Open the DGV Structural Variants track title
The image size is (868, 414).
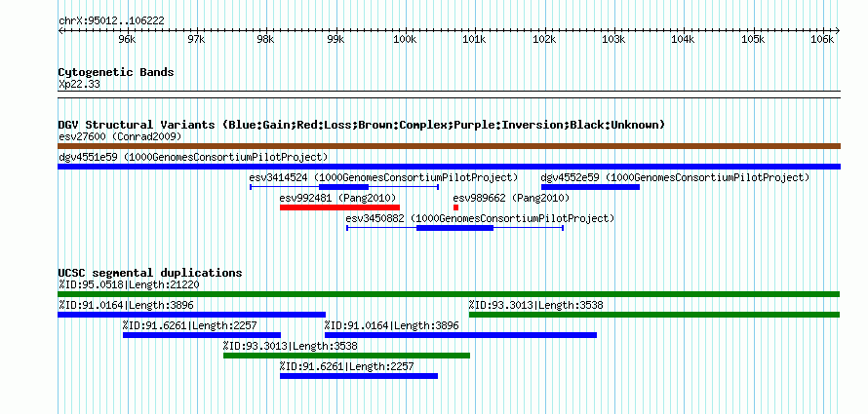(x=362, y=125)
